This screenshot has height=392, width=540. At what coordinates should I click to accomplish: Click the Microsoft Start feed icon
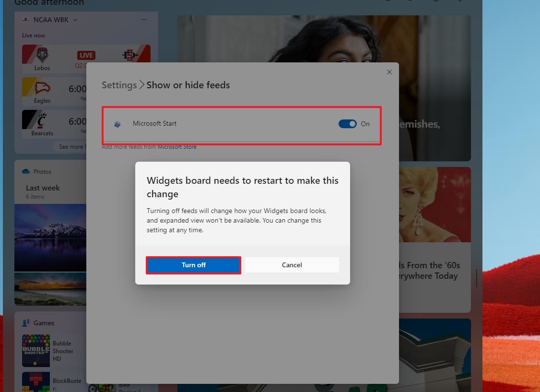(117, 124)
